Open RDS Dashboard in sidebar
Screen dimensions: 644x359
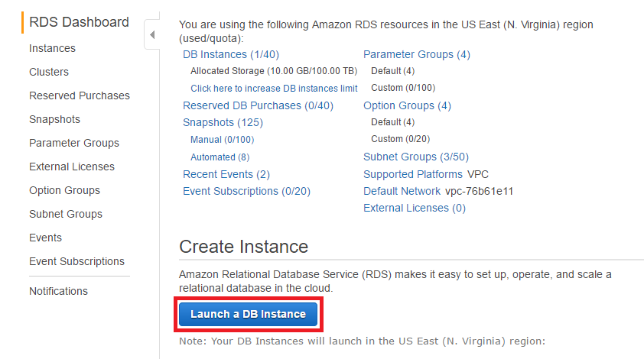pos(79,22)
